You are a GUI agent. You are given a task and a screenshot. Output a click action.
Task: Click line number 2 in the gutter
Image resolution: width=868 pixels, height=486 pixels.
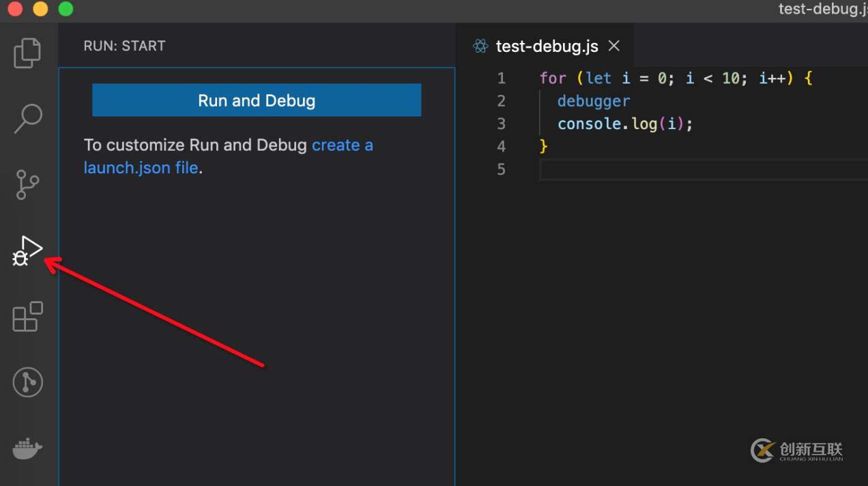pyautogui.click(x=502, y=101)
